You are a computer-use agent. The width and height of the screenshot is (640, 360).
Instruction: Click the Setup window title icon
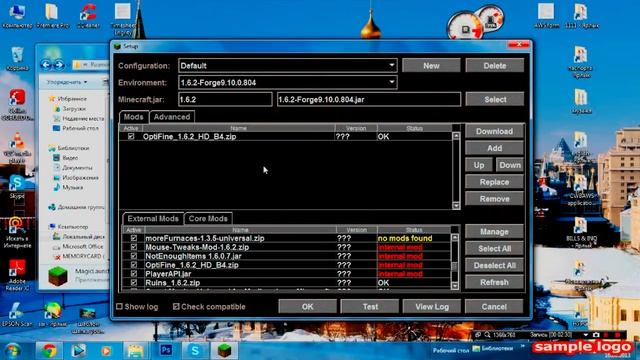(118, 46)
